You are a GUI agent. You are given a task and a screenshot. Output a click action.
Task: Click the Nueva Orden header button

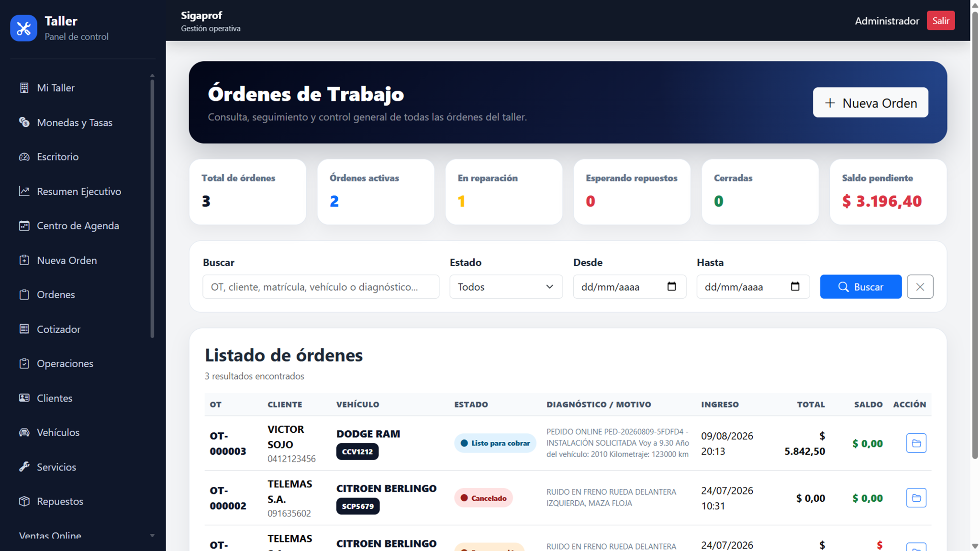(x=870, y=102)
